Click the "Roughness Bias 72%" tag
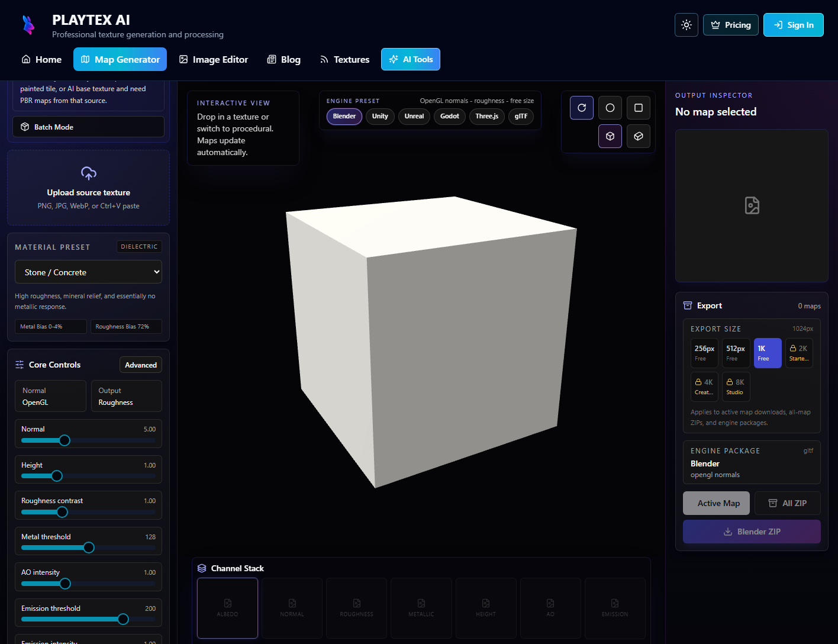Viewport: 838px width, 644px height. click(x=126, y=327)
